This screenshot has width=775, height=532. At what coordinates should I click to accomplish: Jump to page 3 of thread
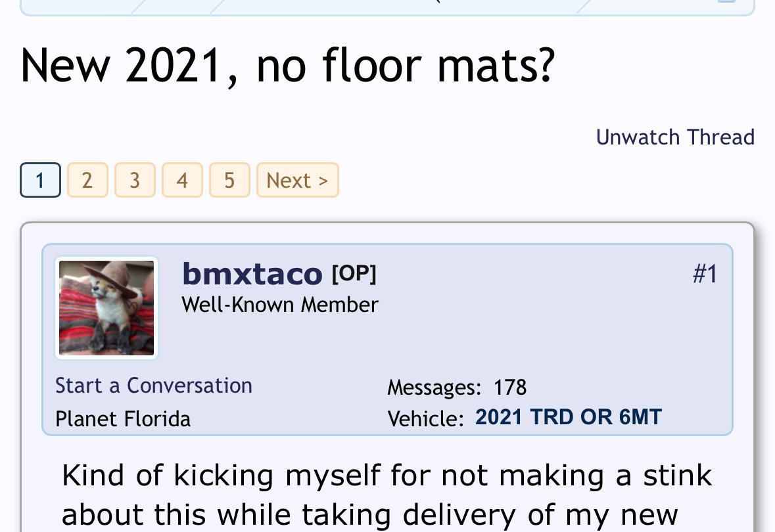point(135,180)
